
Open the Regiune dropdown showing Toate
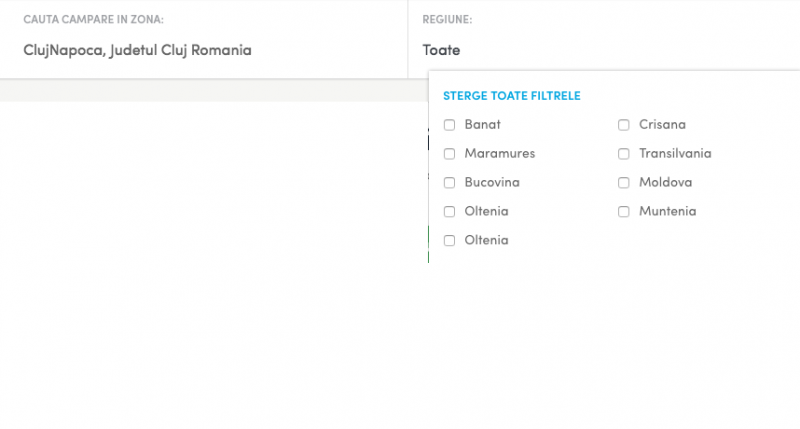[x=441, y=50]
